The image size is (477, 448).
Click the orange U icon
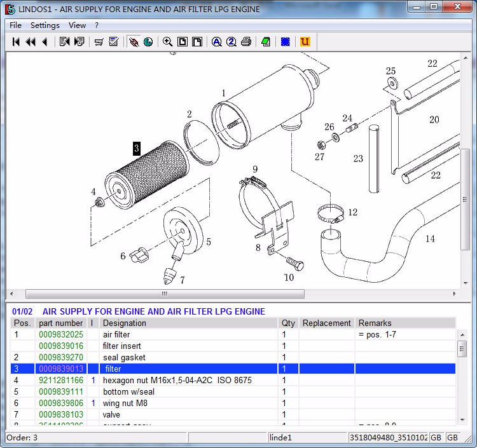coord(305,42)
